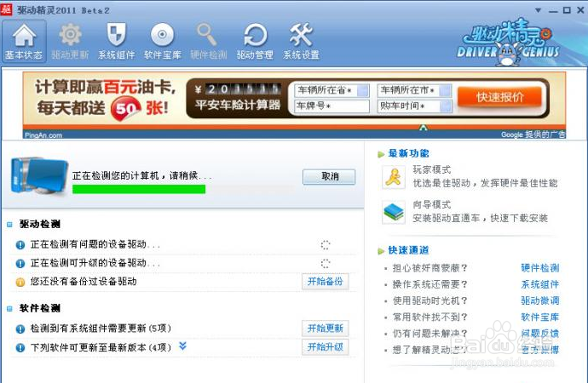The height and width of the screenshot is (383, 588).
Task: Open 系统设置 tools tab
Action: pos(301,42)
